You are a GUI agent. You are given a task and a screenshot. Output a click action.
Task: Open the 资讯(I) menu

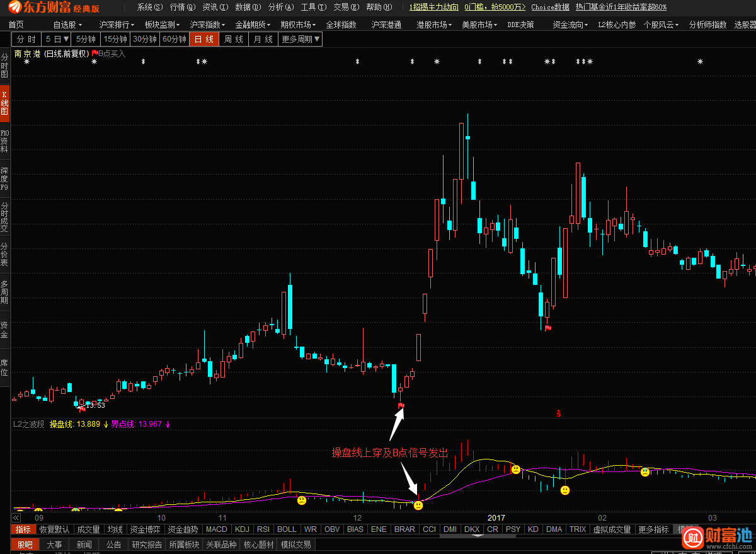(215, 7)
